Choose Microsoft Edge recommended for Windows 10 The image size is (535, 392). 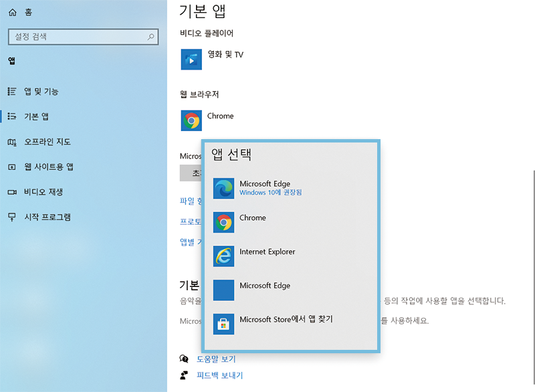point(265,183)
